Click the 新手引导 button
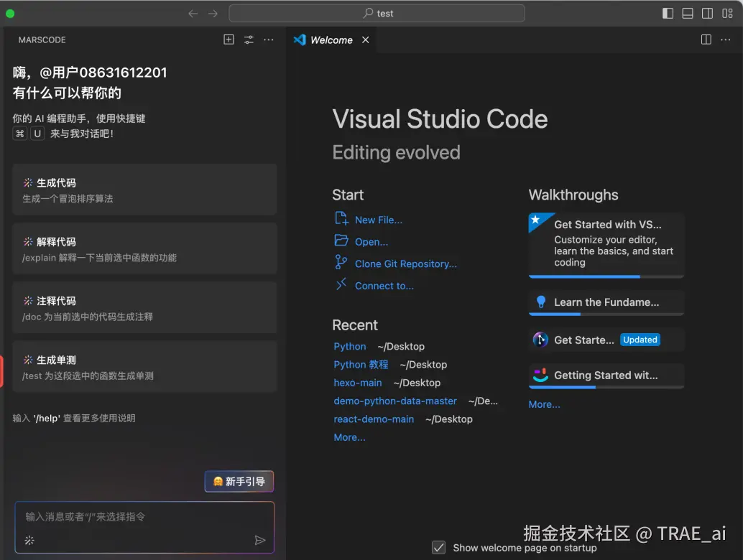 coord(239,482)
